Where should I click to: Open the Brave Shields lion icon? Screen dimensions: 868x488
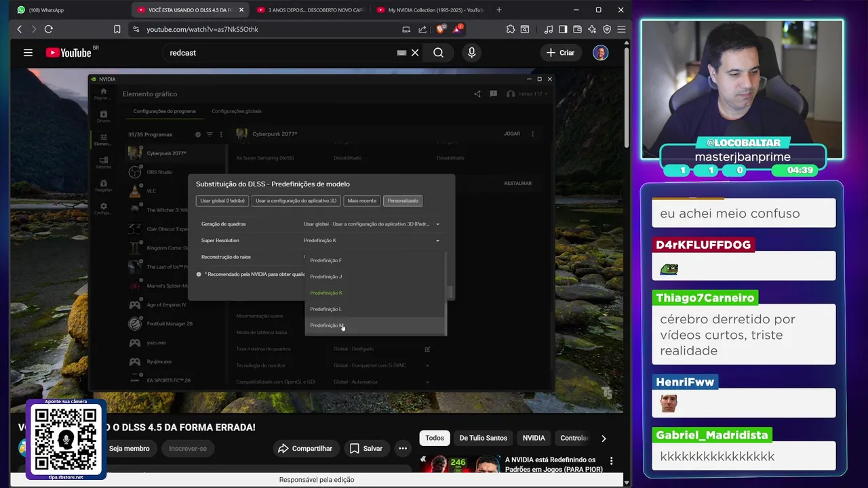pos(441,29)
